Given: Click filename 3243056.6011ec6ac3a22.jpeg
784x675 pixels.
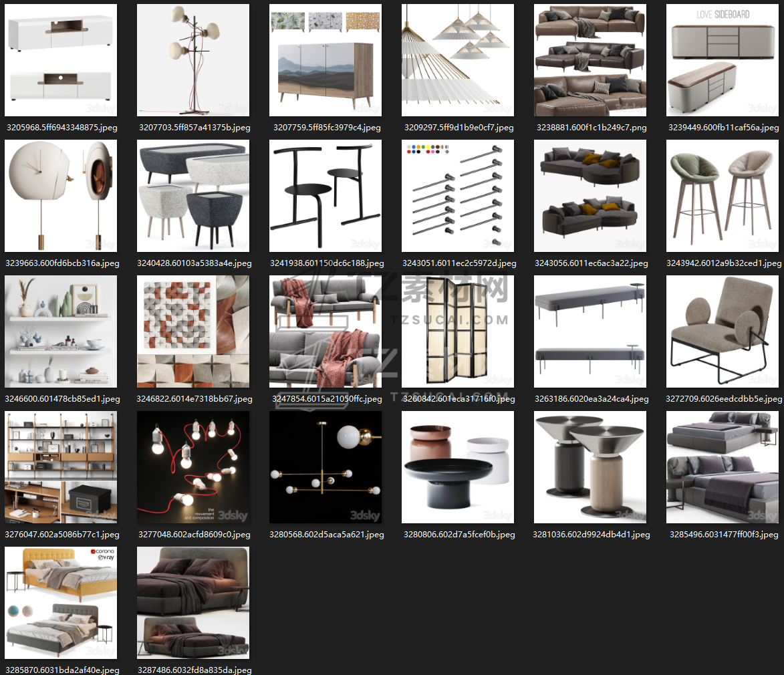Looking at the screenshot, I should (592, 263).
